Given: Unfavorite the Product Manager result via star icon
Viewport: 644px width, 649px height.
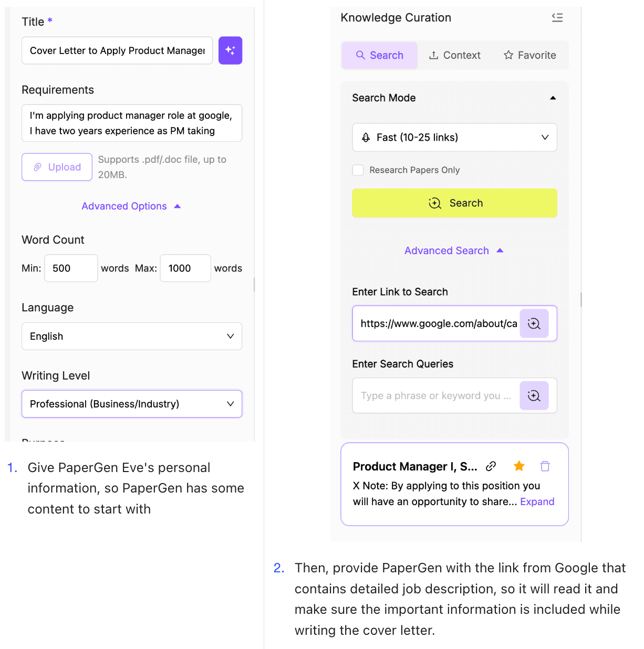Looking at the screenshot, I should coord(519,466).
